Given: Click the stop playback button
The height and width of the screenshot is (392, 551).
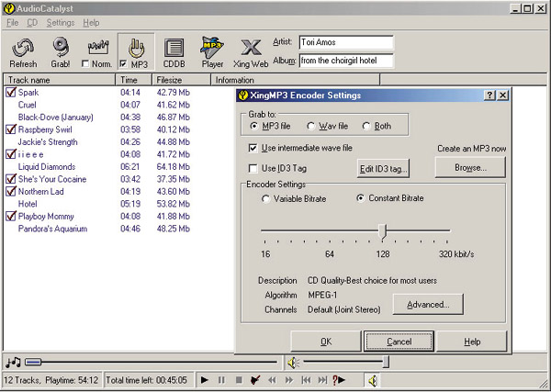Looking at the screenshot, I should point(239,380).
